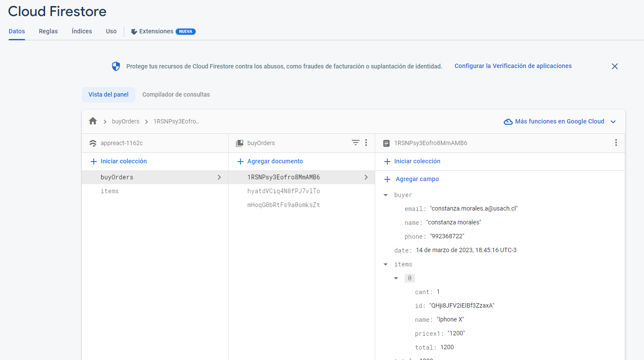Go to the Uso tab
644x360 pixels.
point(111,31)
